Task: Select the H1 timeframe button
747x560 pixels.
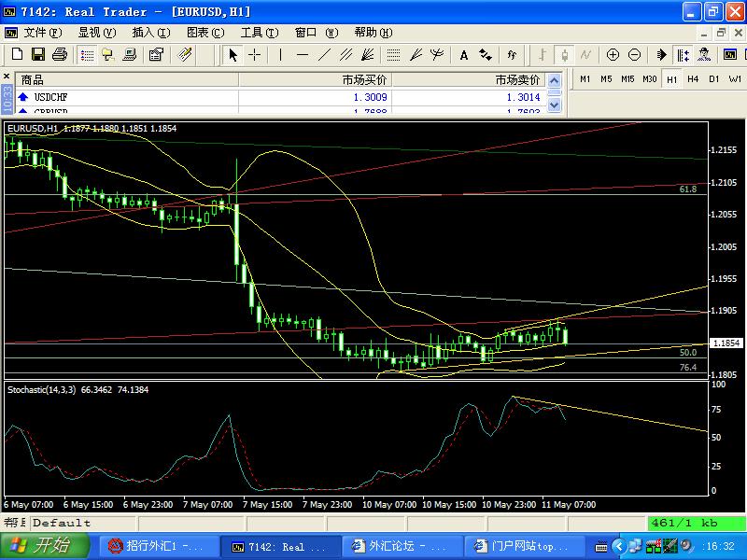Action: [x=671, y=79]
